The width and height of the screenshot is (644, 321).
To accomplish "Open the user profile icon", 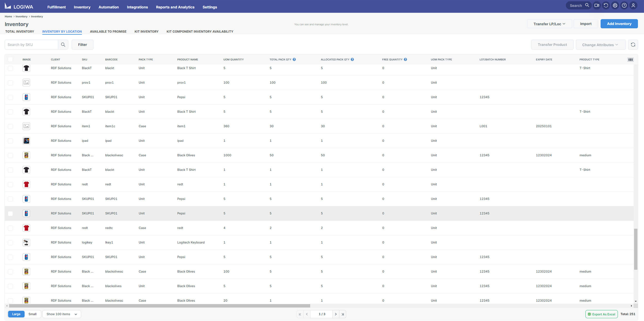I will pos(633,5).
